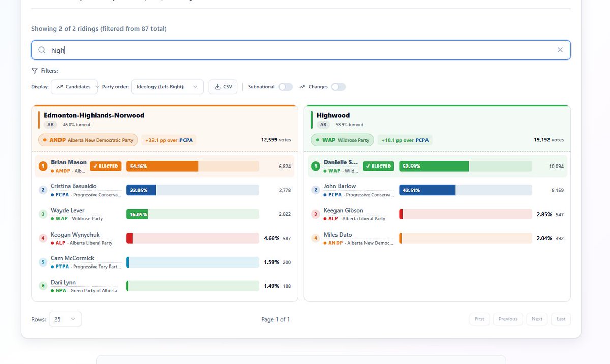Go to the Last page
This screenshot has height=364, width=610.
561,319
